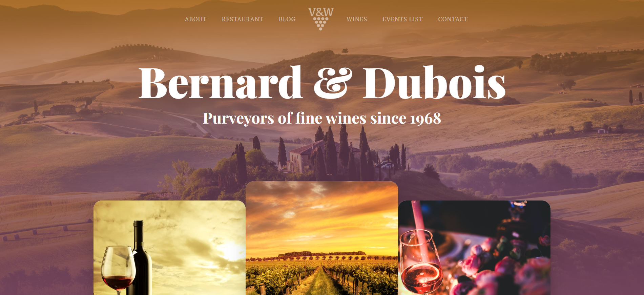Open the Blog link
Viewport: 644px width, 295px height.
coord(287,19)
